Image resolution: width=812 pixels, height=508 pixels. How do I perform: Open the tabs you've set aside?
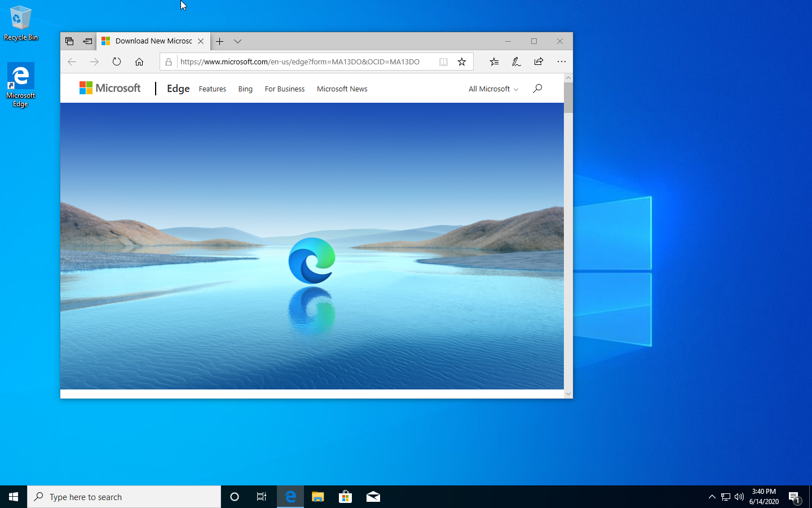(x=69, y=41)
